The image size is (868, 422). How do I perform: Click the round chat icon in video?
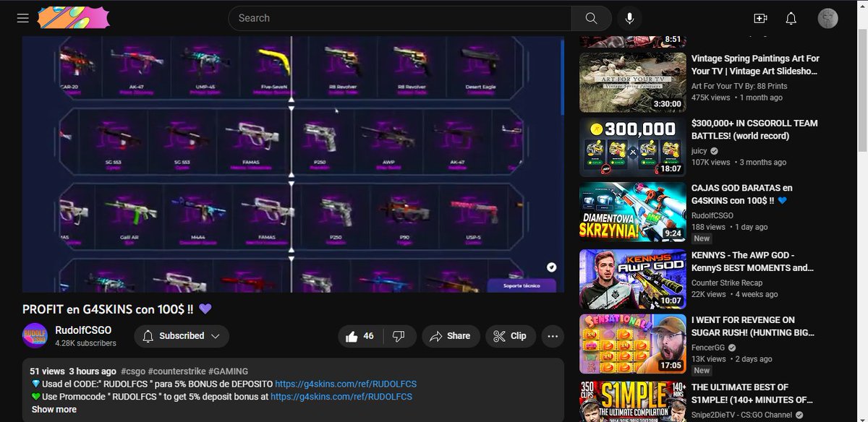pyautogui.click(x=551, y=267)
